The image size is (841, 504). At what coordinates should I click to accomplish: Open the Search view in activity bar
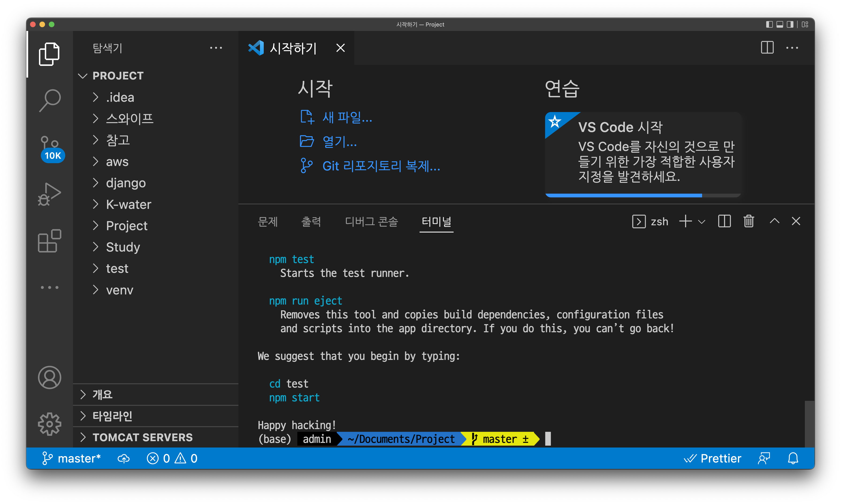(50, 101)
